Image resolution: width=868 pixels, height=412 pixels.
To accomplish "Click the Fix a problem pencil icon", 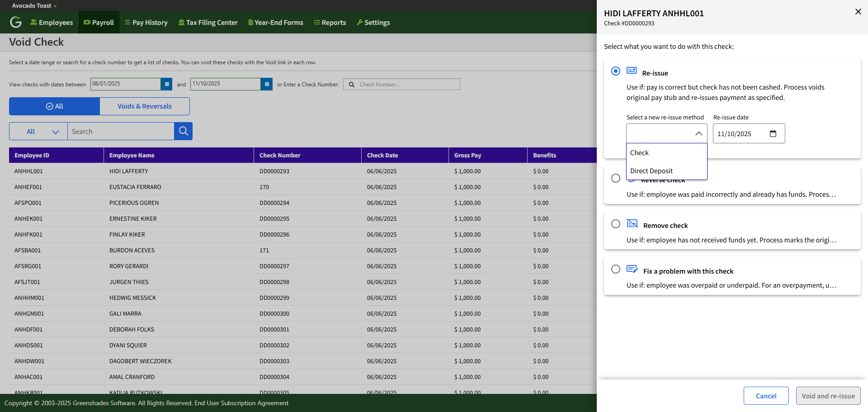I will [x=632, y=269].
